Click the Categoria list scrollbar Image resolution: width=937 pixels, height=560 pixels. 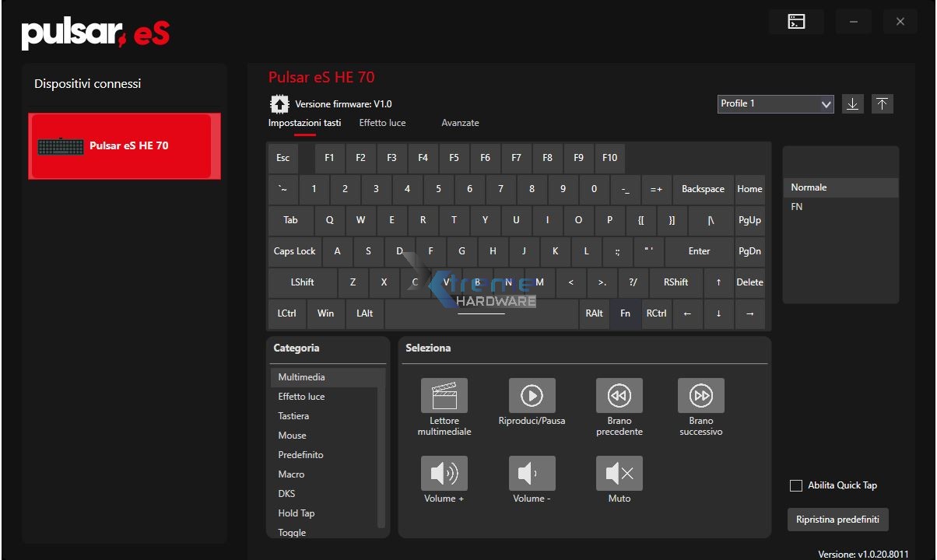click(381, 451)
